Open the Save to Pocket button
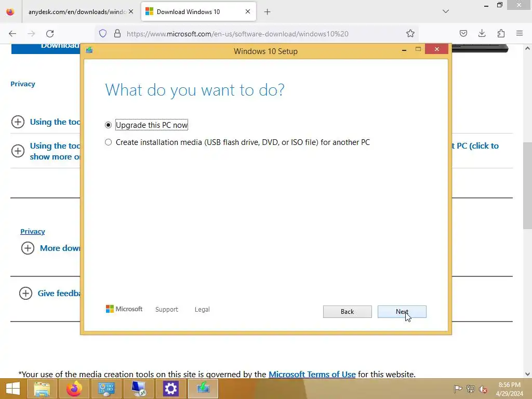Image resolution: width=532 pixels, height=399 pixels. click(463, 33)
